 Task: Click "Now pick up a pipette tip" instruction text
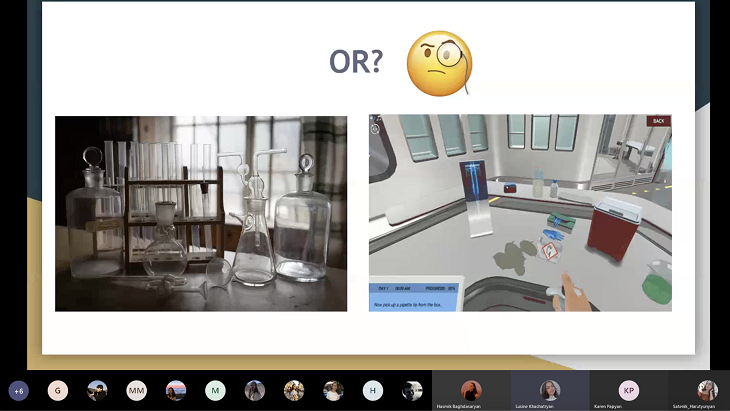click(408, 305)
